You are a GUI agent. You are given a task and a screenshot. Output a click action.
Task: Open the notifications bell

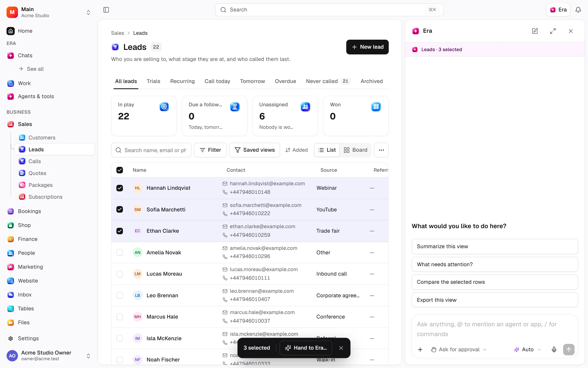578,10
